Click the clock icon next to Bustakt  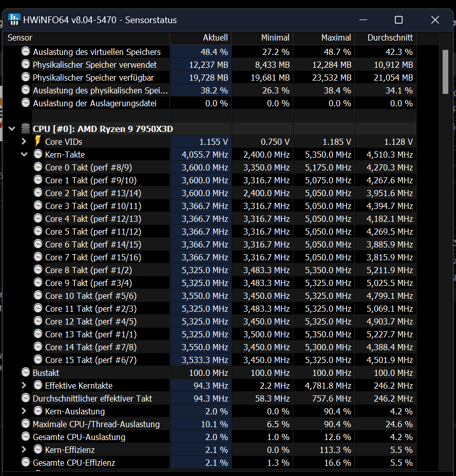(x=26, y=372)
